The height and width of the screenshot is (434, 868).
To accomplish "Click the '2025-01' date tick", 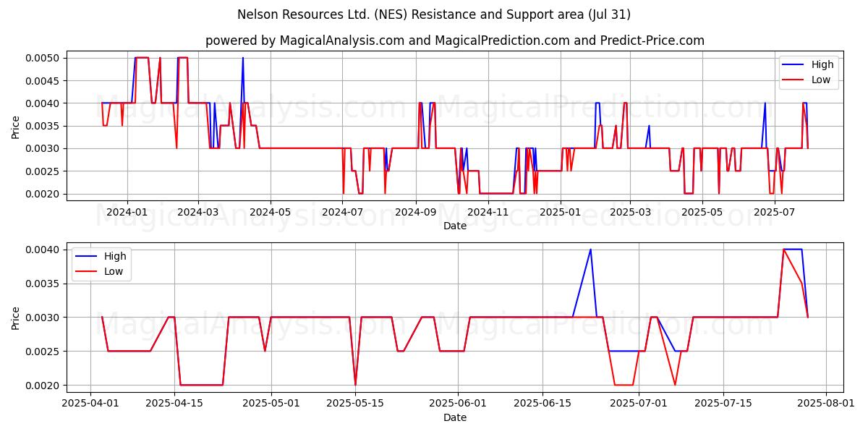I will (561, 212).
